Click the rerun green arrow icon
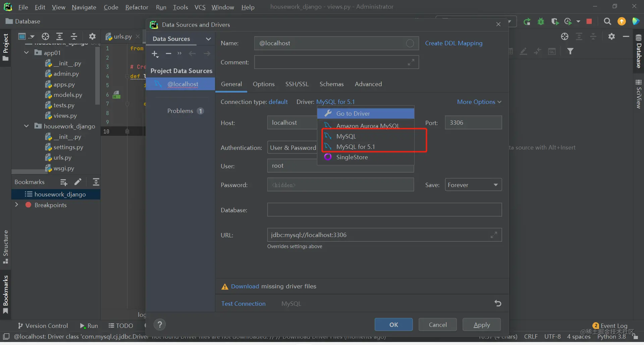 pos(527,21)
